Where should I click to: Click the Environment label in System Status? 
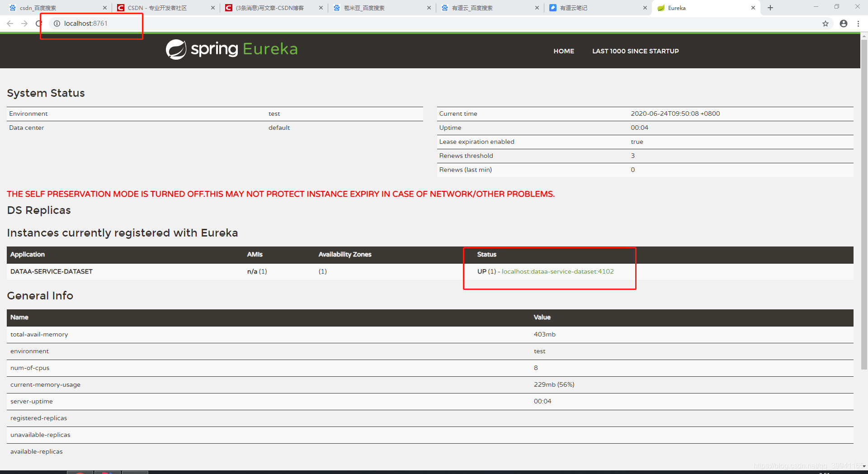[x=28, y=114]
